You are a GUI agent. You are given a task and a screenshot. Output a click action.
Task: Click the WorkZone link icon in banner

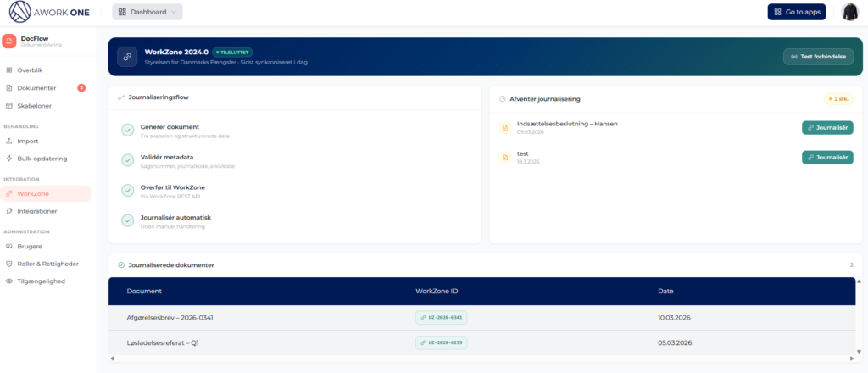click(127, 56)
